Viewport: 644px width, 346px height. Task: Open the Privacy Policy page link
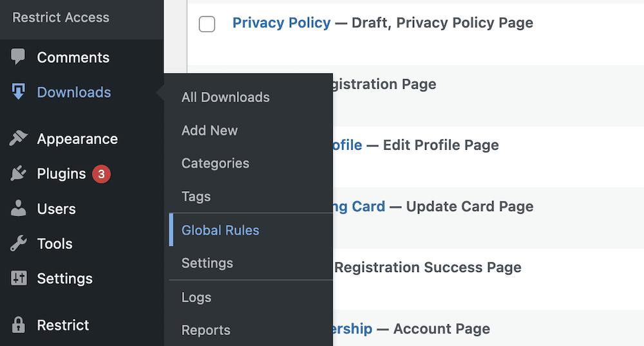[x=281, y=23]
